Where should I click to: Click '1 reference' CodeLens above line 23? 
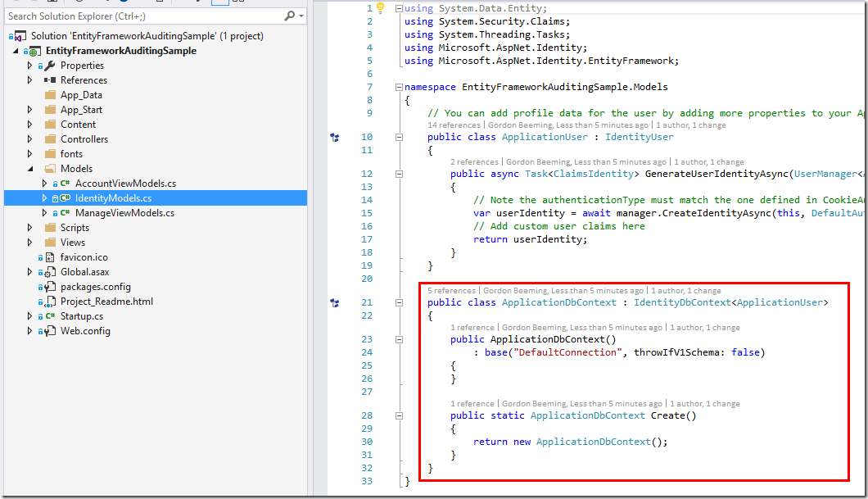(x=472, y=328)
